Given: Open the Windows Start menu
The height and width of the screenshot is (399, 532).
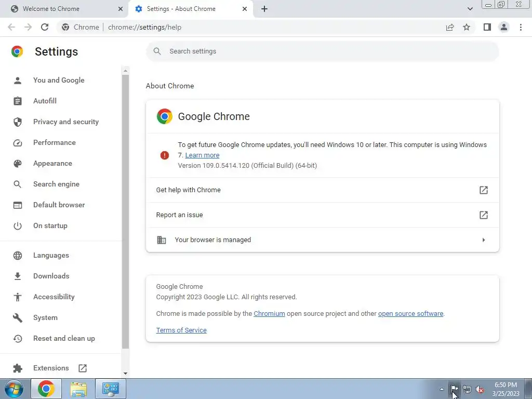Looking at the screenshot, I should [x=14, y=389].
